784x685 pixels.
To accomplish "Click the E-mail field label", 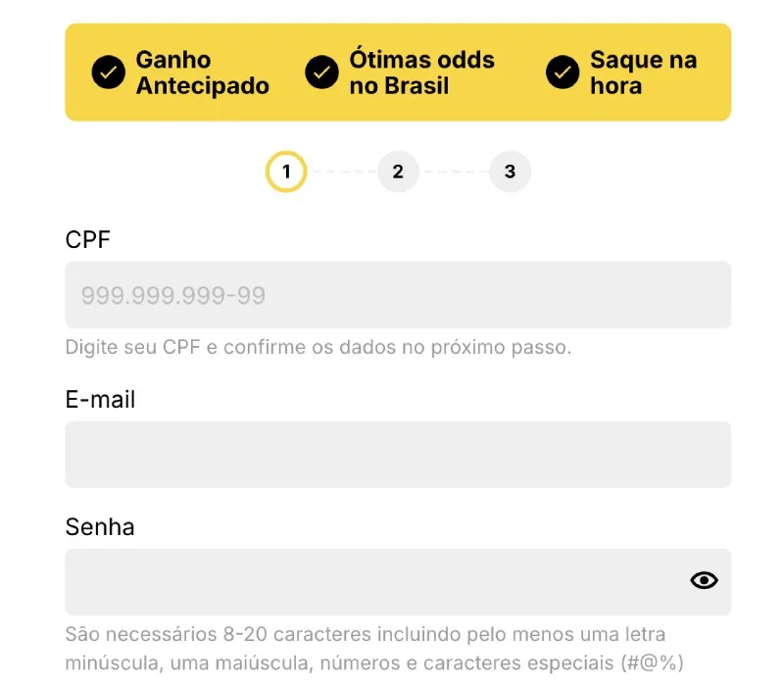I will coord(100,400).
